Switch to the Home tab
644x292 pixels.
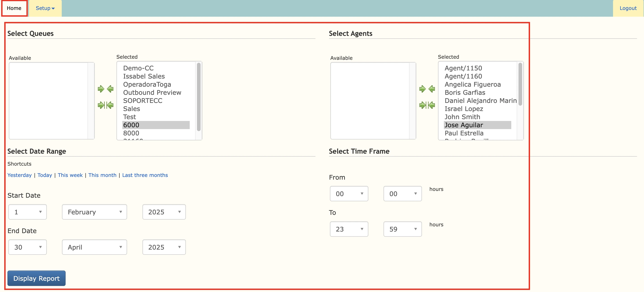point(14,8)
